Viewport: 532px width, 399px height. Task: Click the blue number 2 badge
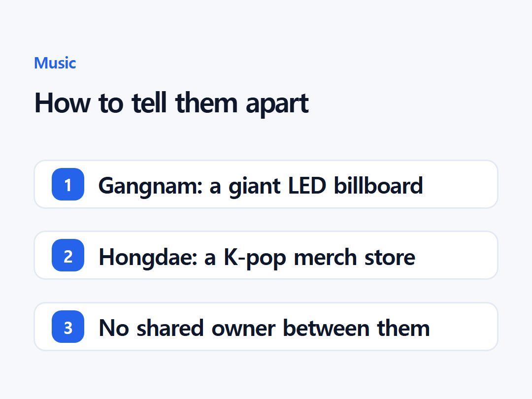68,255
